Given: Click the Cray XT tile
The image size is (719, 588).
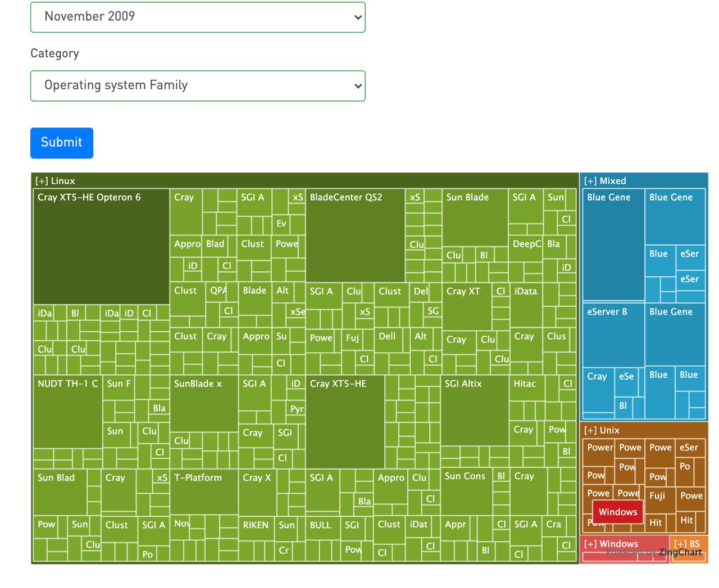Looking at the screenshot, I should (x=466, y=307).
